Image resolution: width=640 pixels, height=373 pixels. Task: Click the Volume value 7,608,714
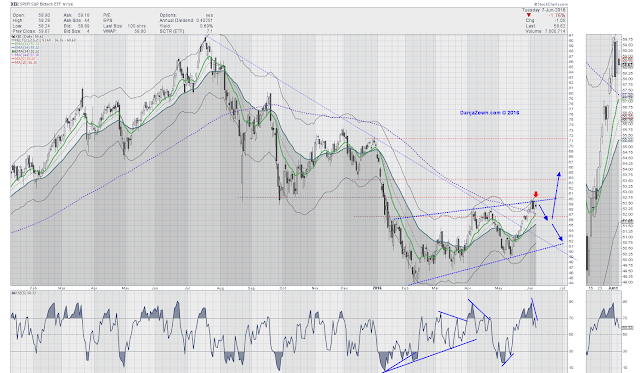(x=555, y=31)
